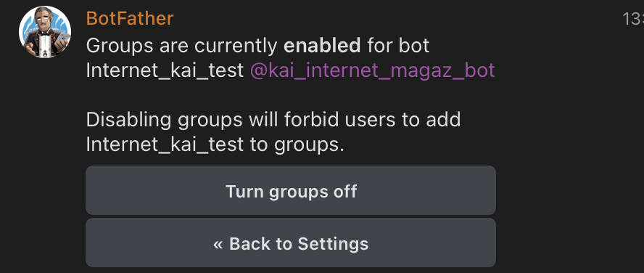Viewport: 644px width, 273px height.
Task: Click the phone in BotFather's avatar picture
Action: point(62,41)
